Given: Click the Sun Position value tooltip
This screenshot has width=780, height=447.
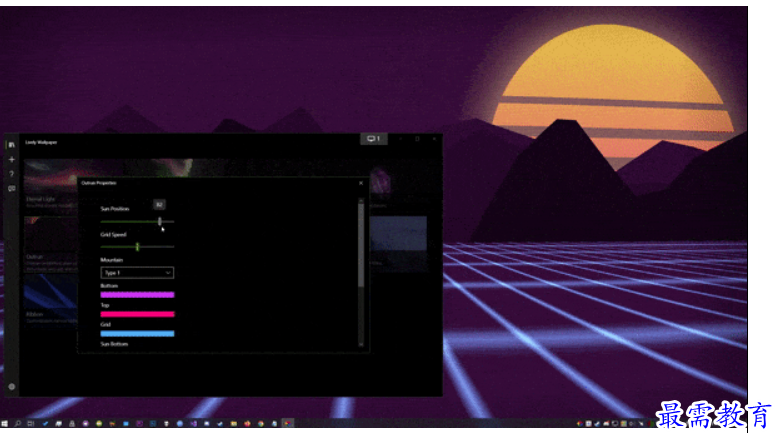Looking at the screenshot, I should 159,204.
